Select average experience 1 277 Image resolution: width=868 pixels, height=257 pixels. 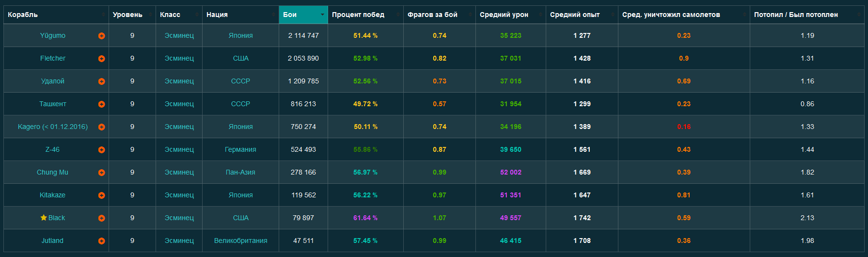[x=582, y=35]
